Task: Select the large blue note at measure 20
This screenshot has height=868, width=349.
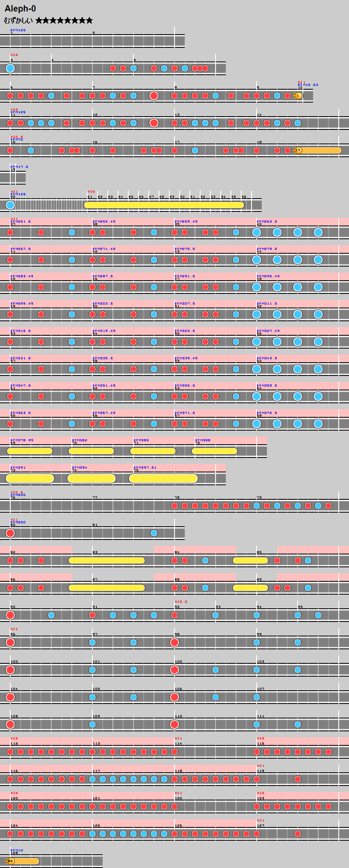Action: pos(10,205)
